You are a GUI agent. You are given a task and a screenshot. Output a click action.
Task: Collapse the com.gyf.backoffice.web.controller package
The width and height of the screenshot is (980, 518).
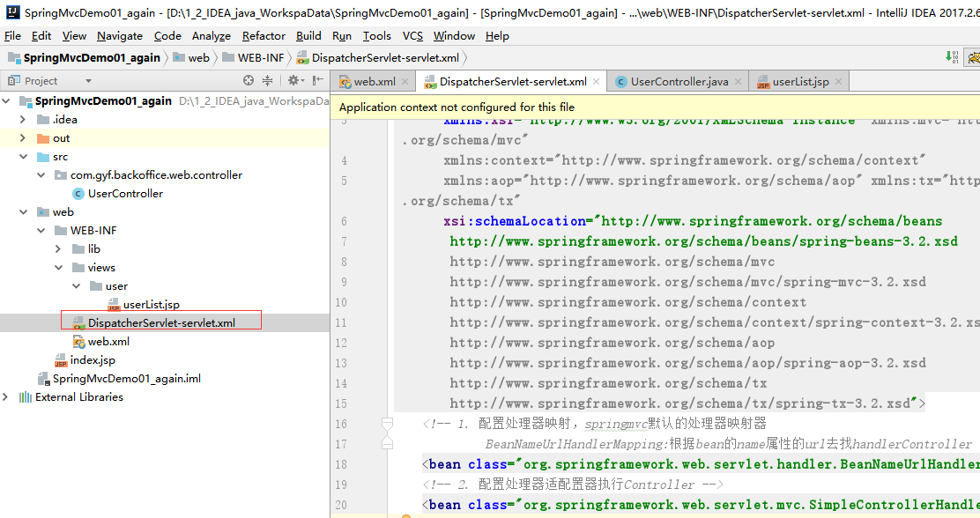click(41, 175)
